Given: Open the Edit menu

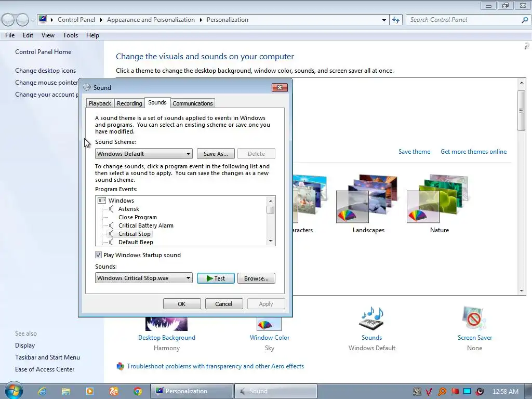Looking at the screenshot, I should (x=28, y=35).
